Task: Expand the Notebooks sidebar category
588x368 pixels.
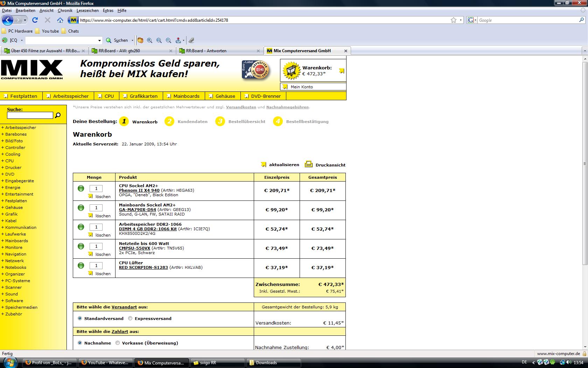Action: coord(14,267)
